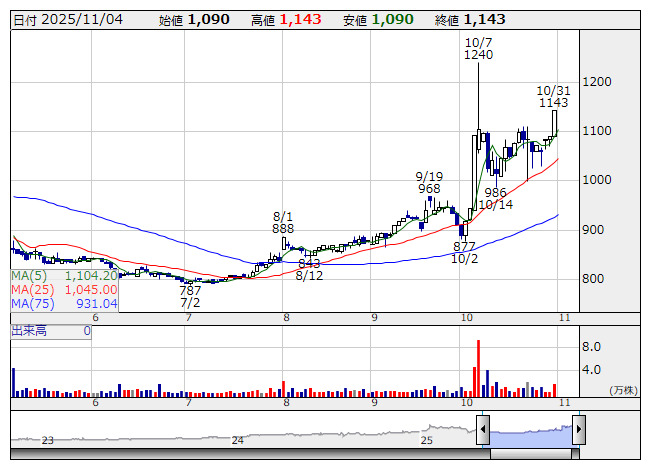
Task: Click the 終値 closing price value
Action: [x=484, y=20]
